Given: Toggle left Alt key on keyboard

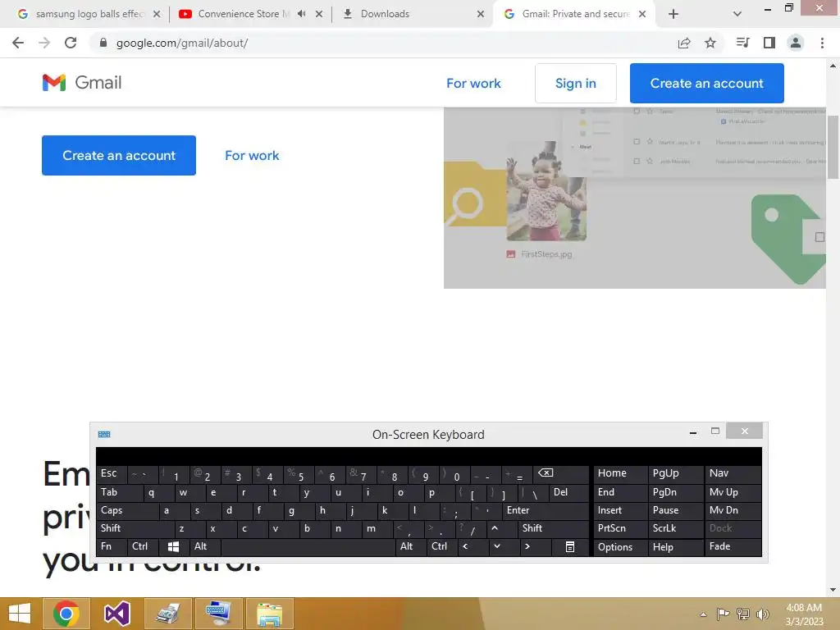Looking at the screenshot, I should pyautogui.click(x=204, y=547).
